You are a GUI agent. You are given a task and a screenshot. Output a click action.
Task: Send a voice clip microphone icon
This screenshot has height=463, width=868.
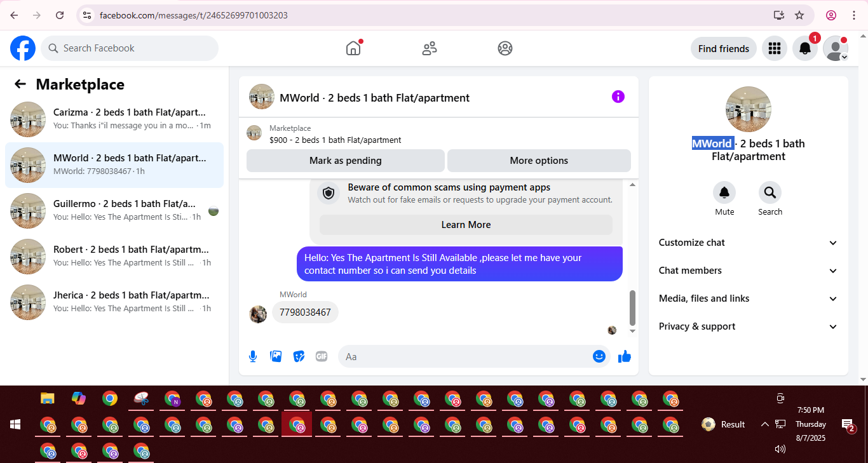tap(253, 356)
